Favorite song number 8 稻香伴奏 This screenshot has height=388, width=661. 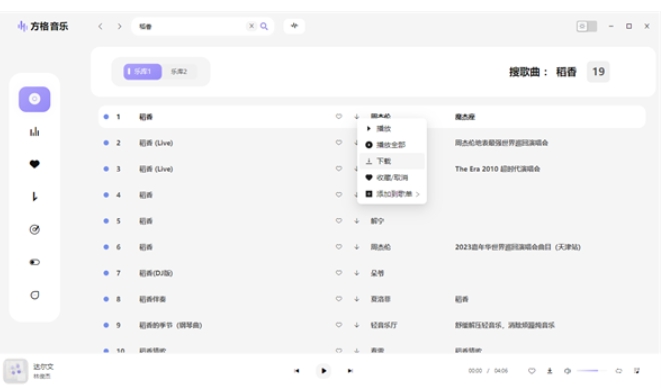pyautogui.click(x=339, y=299)
